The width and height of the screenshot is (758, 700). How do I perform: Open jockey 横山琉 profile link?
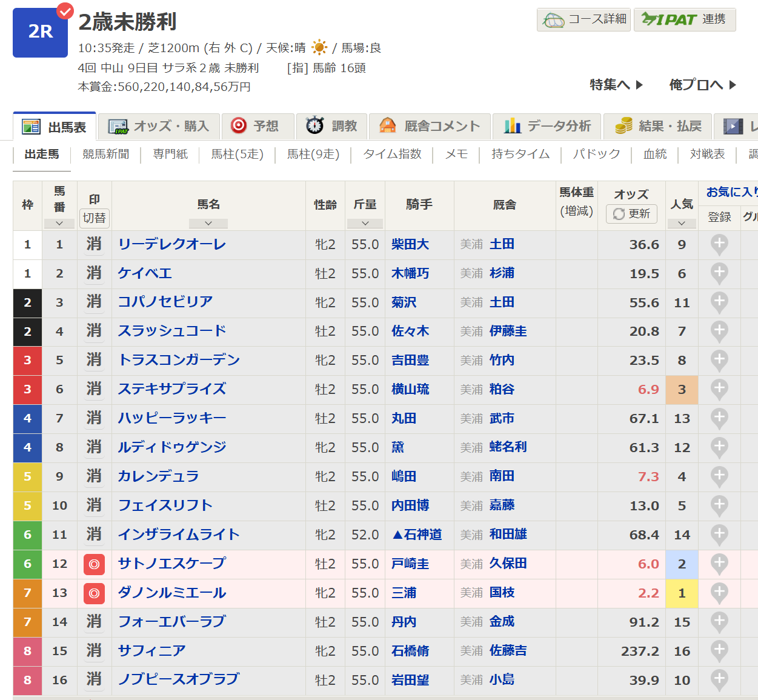coord(410,389)
